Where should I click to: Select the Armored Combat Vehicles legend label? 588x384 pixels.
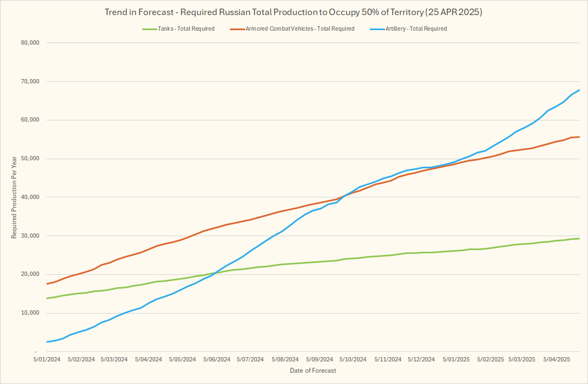pyautogui.click(x=300, y=29)
